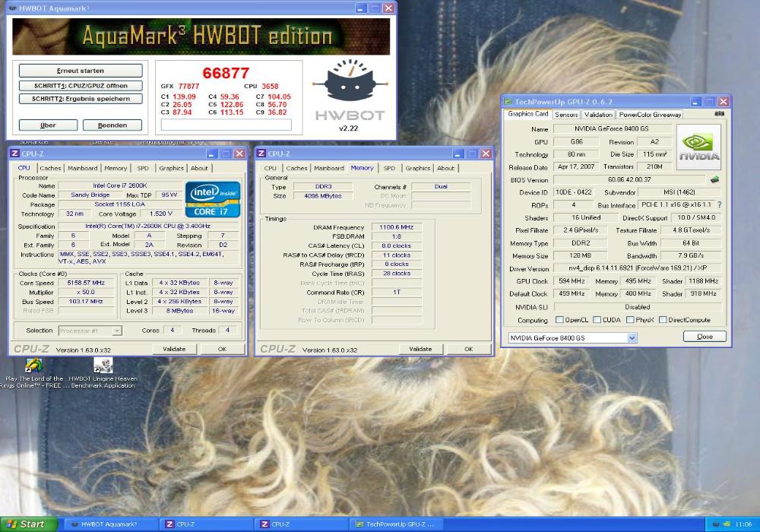
Task: Click OK in the left CPU-Z window
Action: click(222, 349)
